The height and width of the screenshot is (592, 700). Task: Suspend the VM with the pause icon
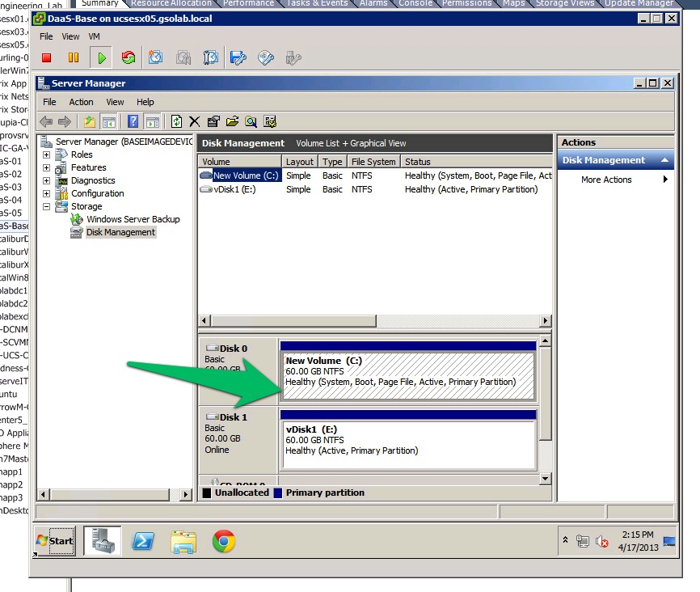coord(74,57)
